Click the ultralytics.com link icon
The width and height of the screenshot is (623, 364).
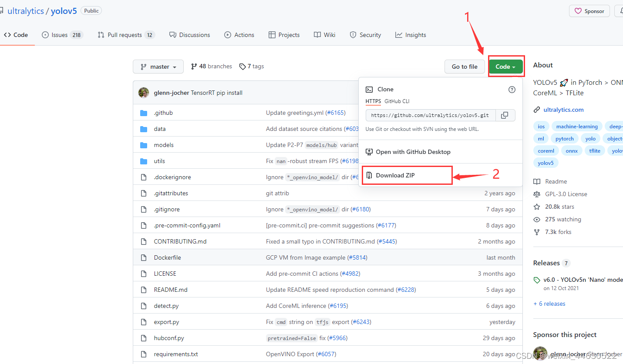(x=537, y=110)
